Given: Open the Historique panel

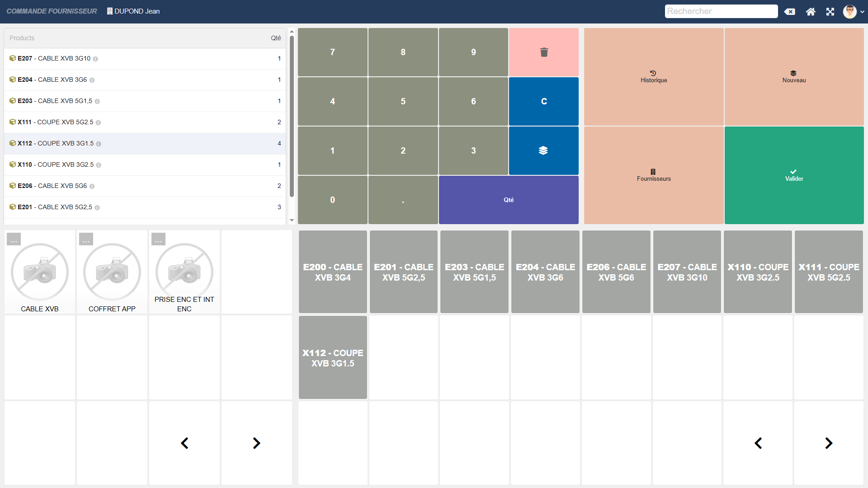Looking at the screenshot, I should click(x=654, y=77).
